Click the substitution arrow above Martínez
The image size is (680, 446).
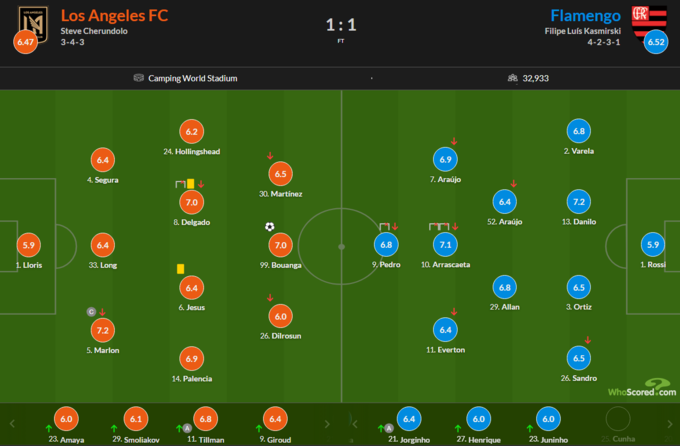point(270,155)
